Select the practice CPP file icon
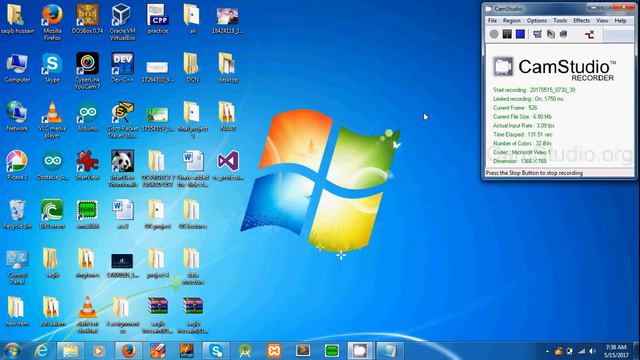The image size is (640, 360). coord(158,19)
